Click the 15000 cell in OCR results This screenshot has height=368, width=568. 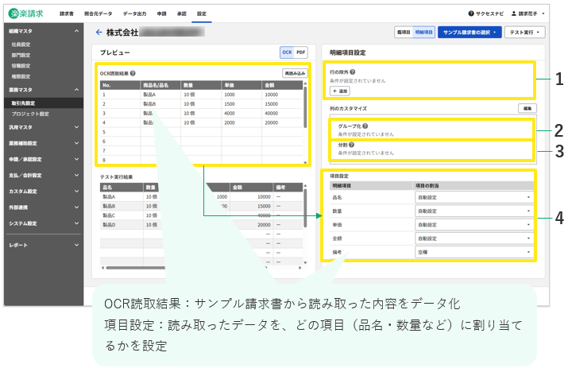click(282, 104)
